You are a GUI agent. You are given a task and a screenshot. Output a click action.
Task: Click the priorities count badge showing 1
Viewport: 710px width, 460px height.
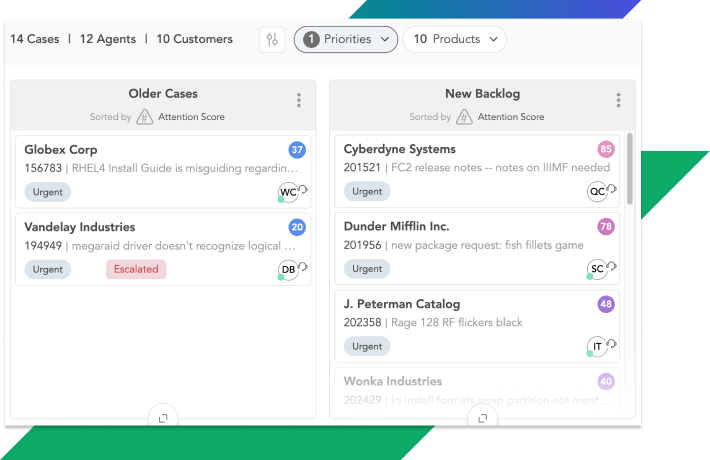tap(311, 39)
